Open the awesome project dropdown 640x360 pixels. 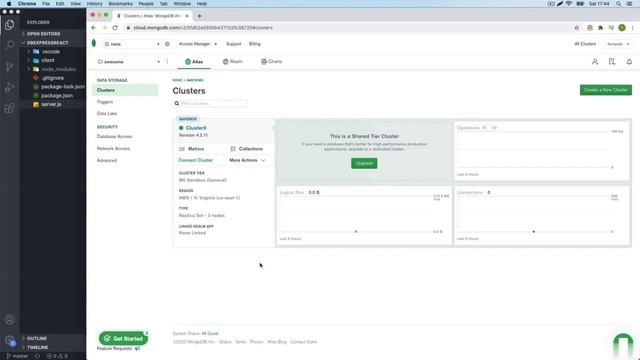pyautogui.click(x=129, y=62)
